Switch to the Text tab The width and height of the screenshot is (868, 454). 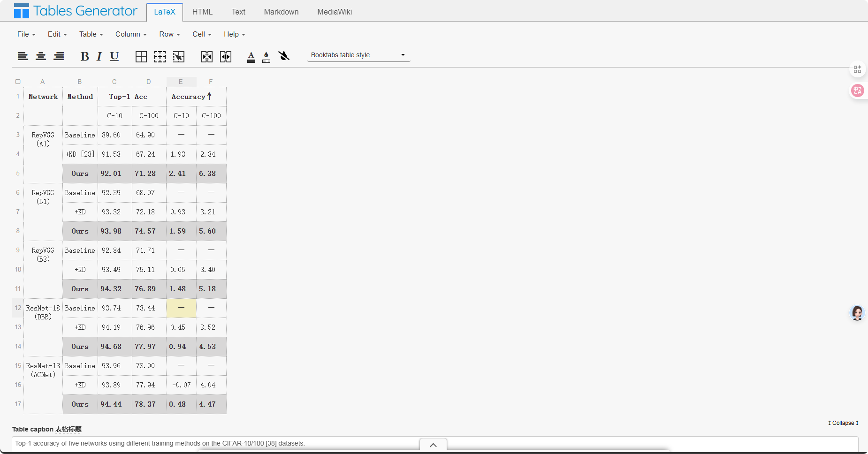coord(238,12)
